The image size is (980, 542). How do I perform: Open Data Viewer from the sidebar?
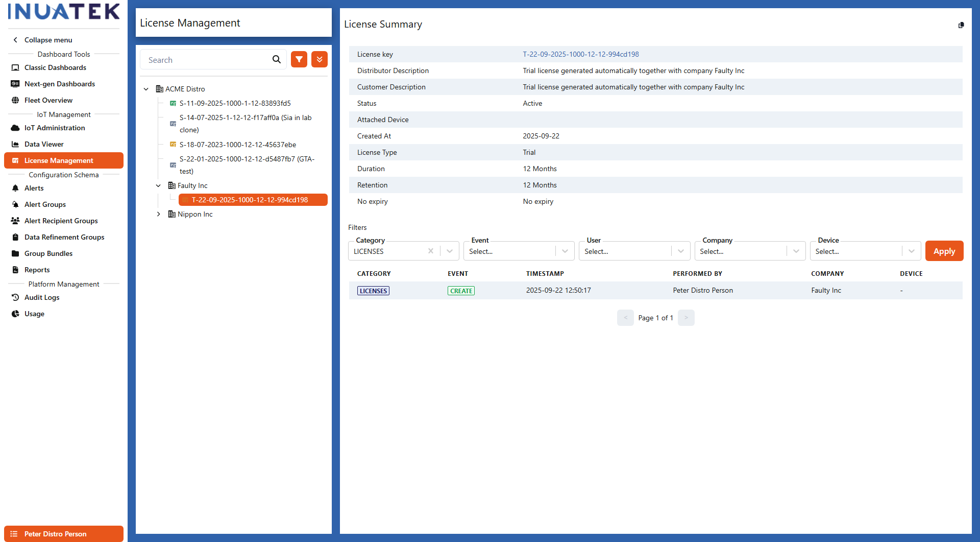pyautogui.click(x=43, y=144)
